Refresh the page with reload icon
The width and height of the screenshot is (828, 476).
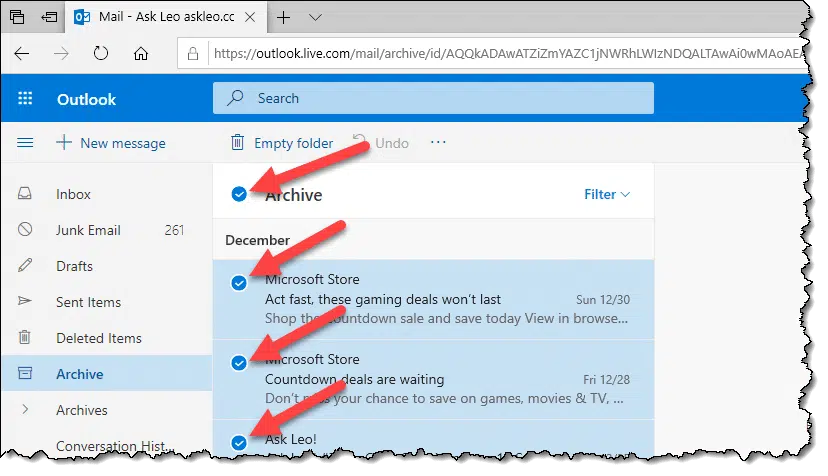tap(101, 53)
